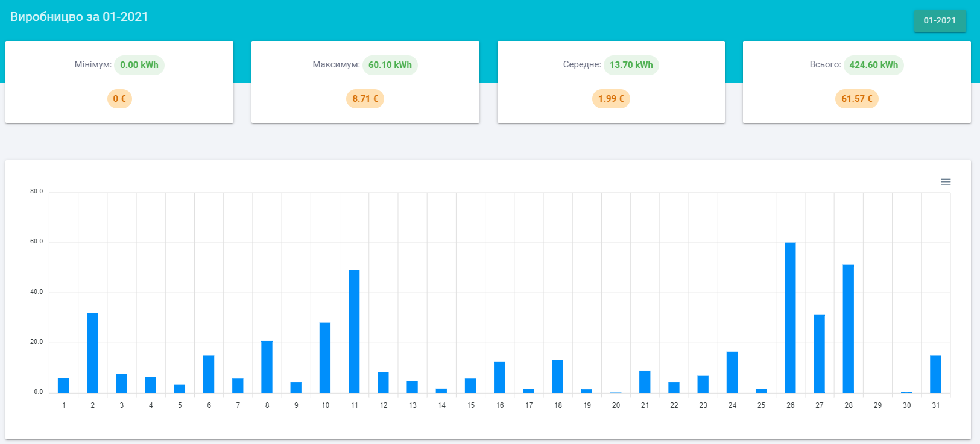
Task: Click the bar for day 24
Action: point(732,372)
